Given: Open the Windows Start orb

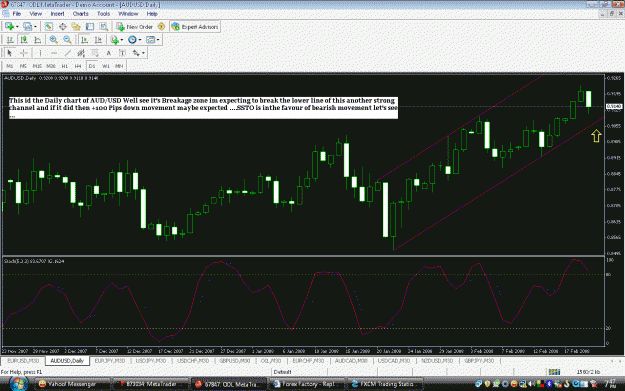Looking at the screenshot, I should pos(18,383).
